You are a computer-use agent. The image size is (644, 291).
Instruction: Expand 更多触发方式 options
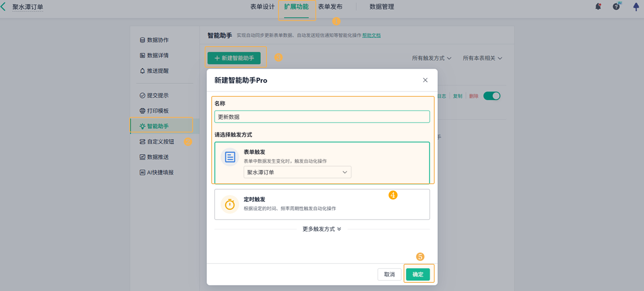tap(322, 229)
